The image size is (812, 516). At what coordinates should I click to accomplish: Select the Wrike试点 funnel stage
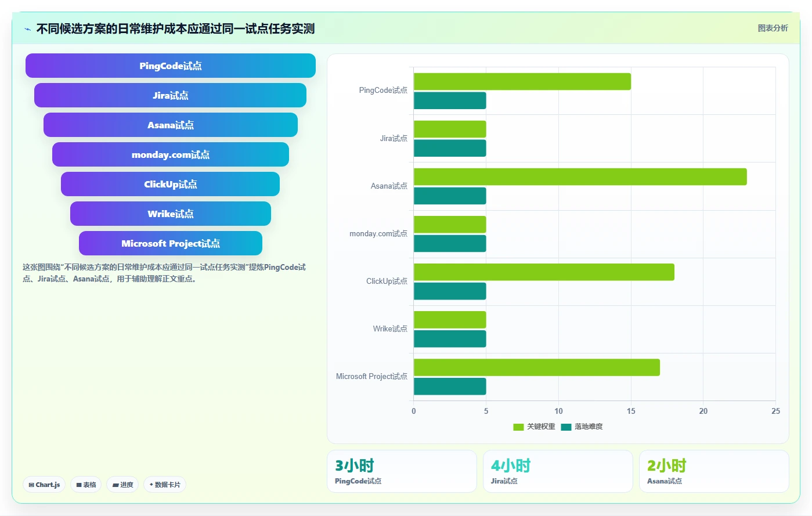[x=171, y=214]
